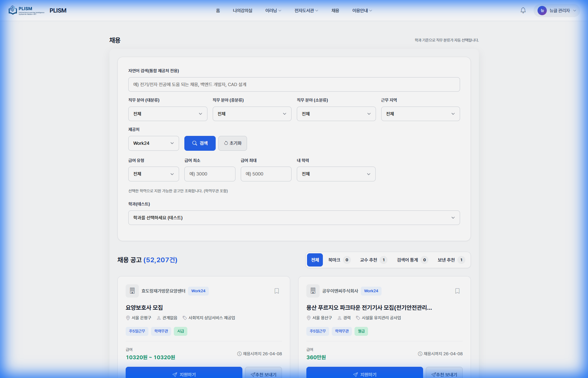Expand the 직무 분야 (대분류) dropdown

point(168,114)
